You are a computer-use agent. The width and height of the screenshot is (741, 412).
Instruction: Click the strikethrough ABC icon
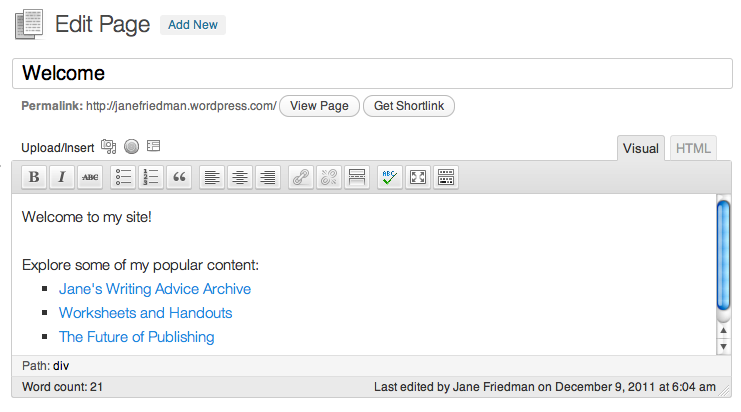(90, 177)
